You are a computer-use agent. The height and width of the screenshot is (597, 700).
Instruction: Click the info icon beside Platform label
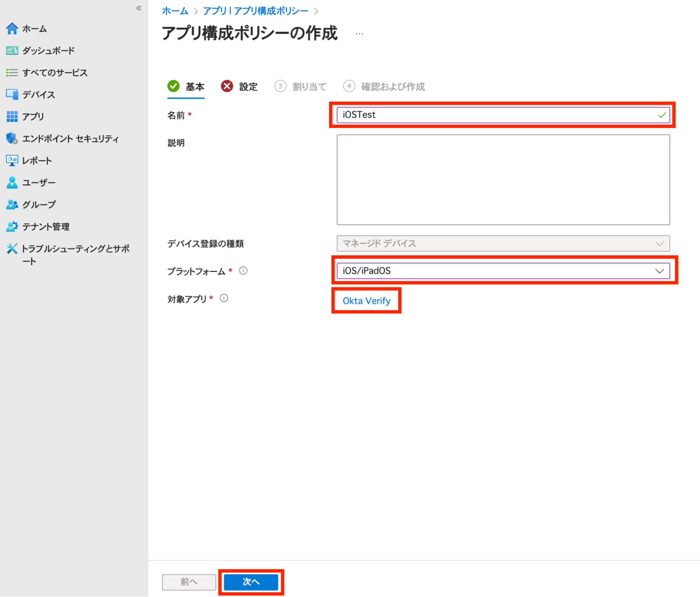pos(243,271)
